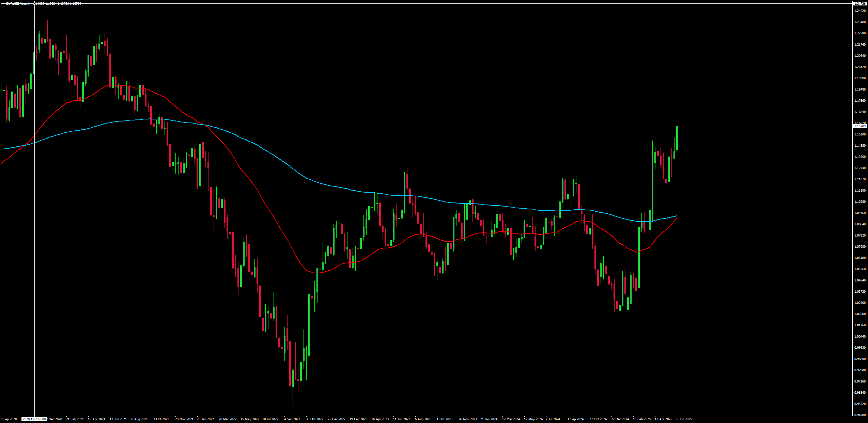868x423 pixels.
Task: Click the 26 Nov 2023 date label
Action: tap(468, 419)
